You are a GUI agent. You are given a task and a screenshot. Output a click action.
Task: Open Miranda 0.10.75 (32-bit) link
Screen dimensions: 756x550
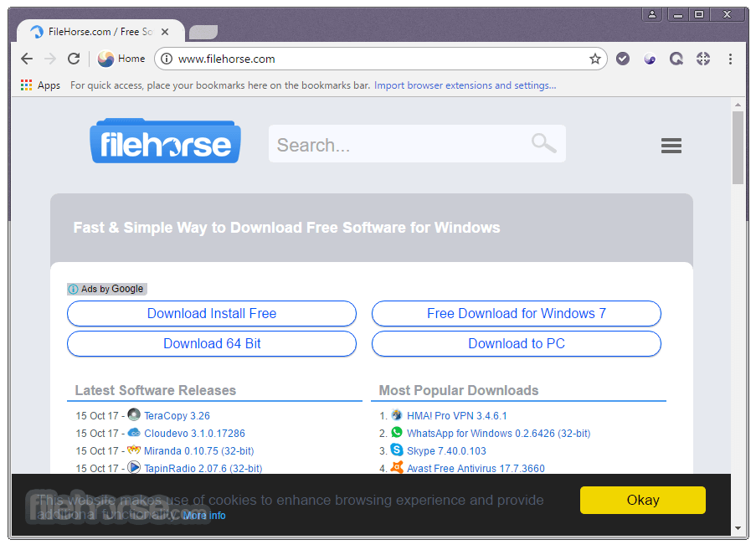point(198,450)
